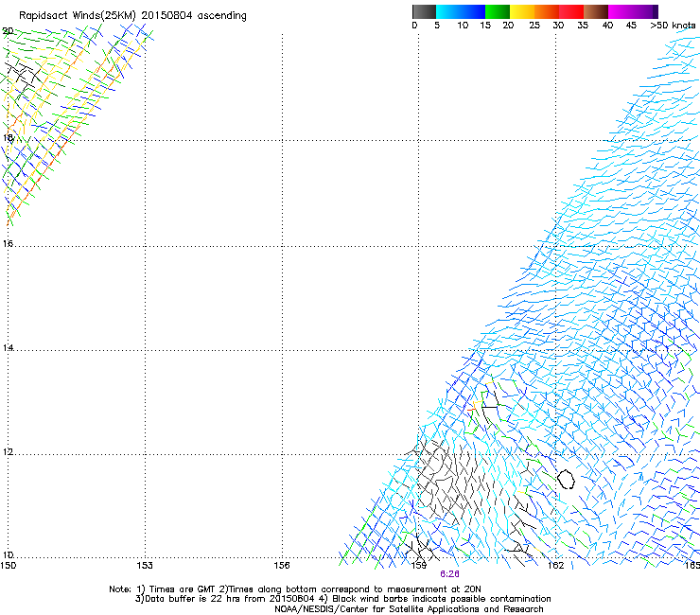
Task: Click the blue 5-15 knots legend segment
Action: (x=461, y=11)
